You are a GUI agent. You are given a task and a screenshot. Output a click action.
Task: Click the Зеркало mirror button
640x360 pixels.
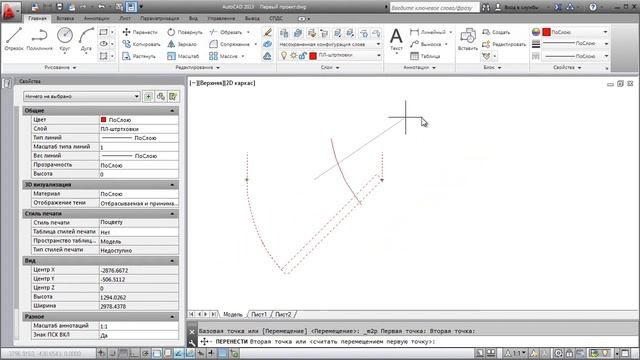[x=182, y=44]
